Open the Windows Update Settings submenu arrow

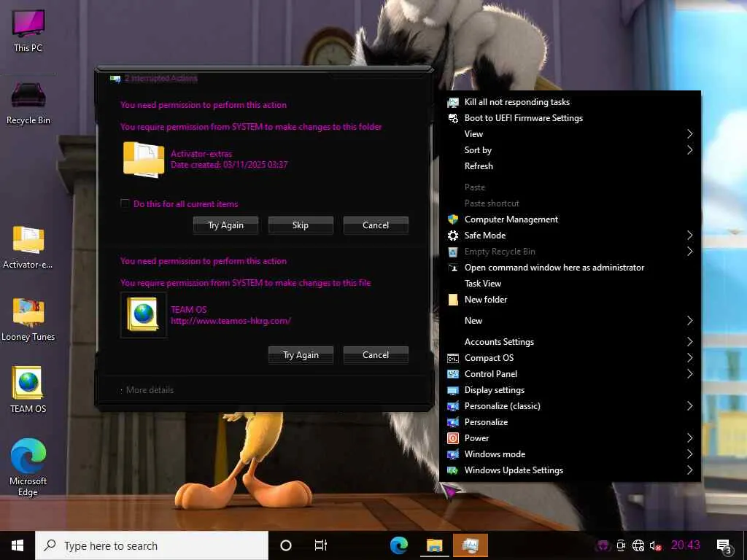689,470
